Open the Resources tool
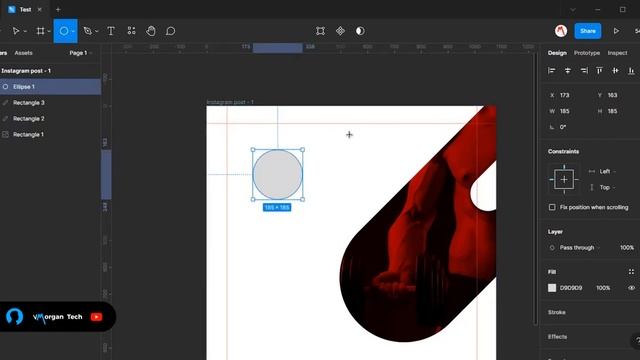 click(x=131, y=31)
